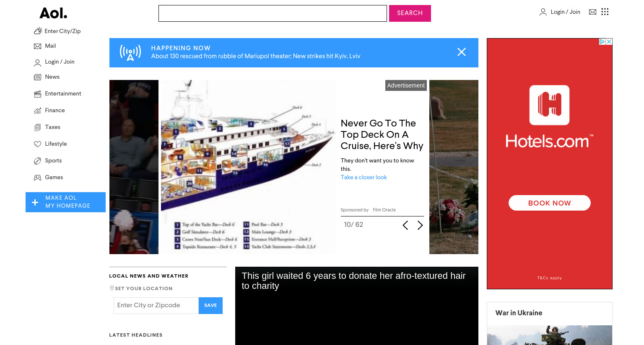Click the weather icon beside Enter City/Zip
The height and width of the screenshot is (345, 644).
point(38,31)
